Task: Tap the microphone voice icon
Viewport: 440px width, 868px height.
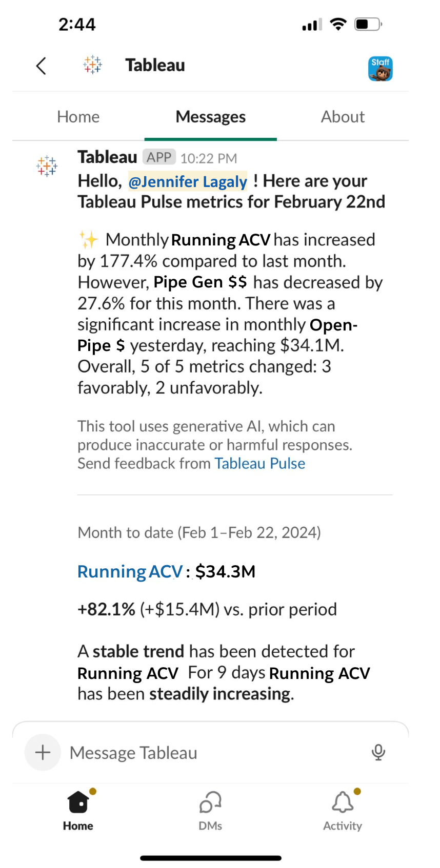Action: pyautogui.click(x=378, y=752)
